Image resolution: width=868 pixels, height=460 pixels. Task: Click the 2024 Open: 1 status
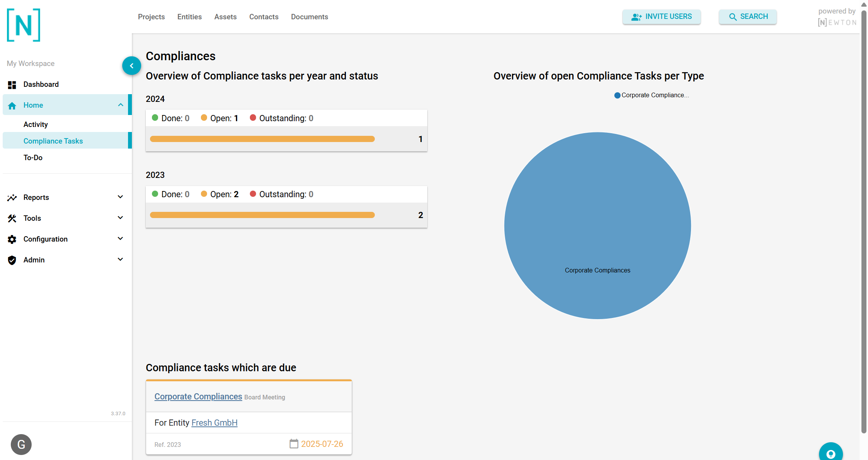(219, 118)
